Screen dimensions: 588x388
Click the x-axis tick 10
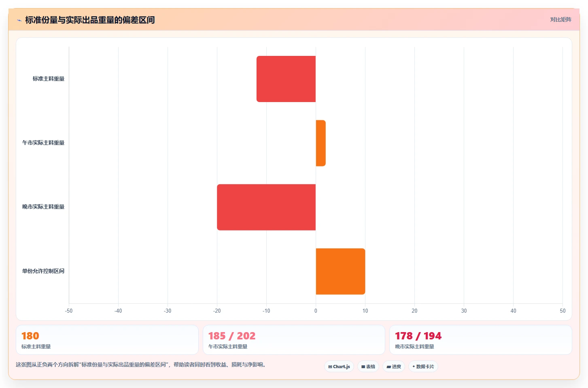[365, 311]
